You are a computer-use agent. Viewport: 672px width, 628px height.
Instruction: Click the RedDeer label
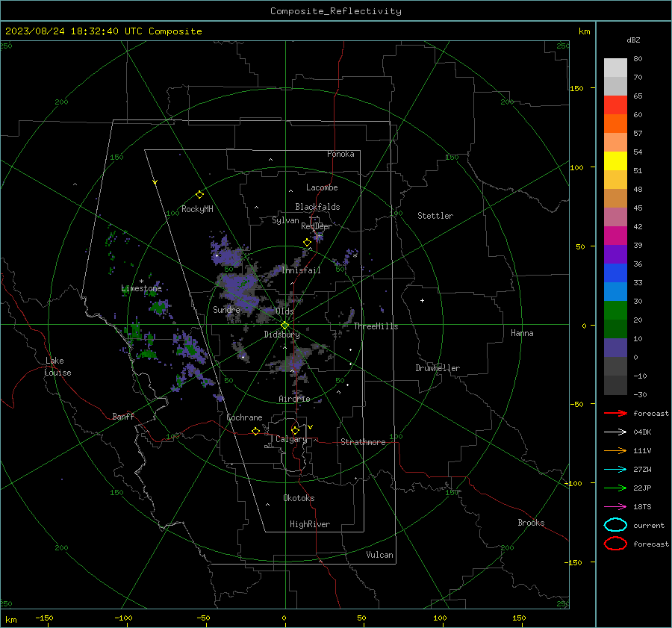(317, 226)
